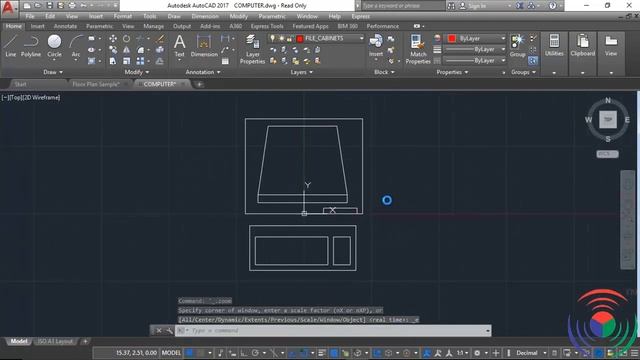Toggle grid display in status bar

pos(189,353)
